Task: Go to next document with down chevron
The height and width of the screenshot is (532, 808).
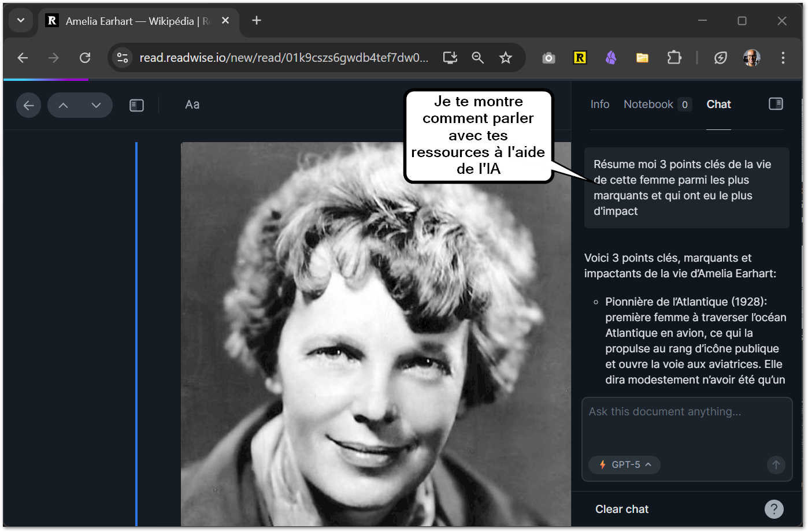Action: (x=96, y=105)
